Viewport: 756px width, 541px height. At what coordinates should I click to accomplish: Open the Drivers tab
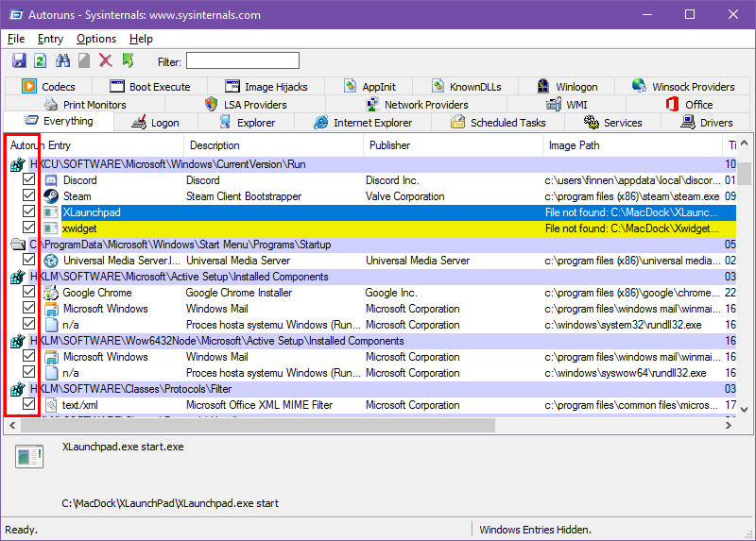click(706, 123)
